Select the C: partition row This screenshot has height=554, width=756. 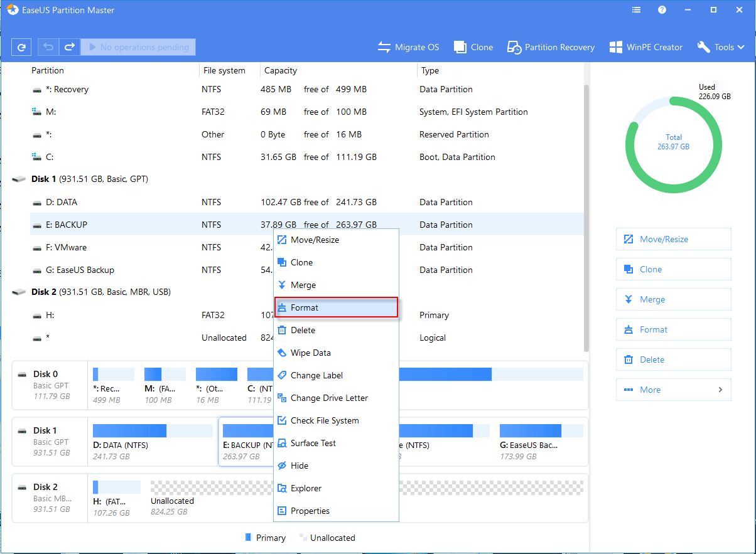point(306,157)
